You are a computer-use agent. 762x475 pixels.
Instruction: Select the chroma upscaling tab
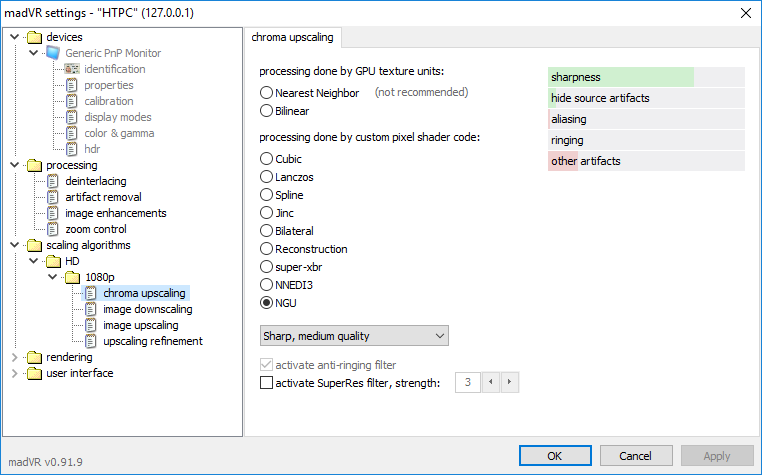[x=293, y=37]
